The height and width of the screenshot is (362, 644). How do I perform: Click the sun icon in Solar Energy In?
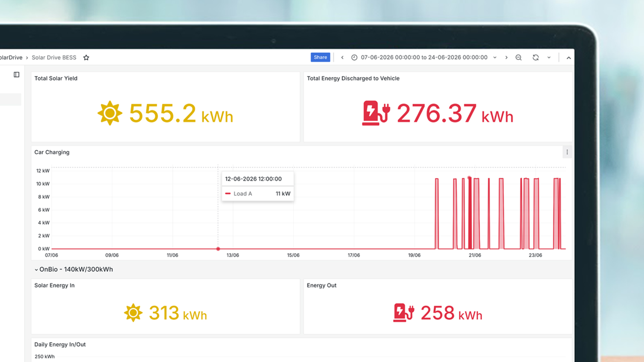click(133, 313)
